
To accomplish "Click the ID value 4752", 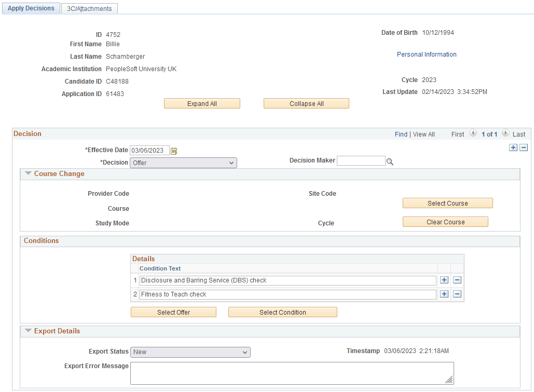I will coord(113,35).
